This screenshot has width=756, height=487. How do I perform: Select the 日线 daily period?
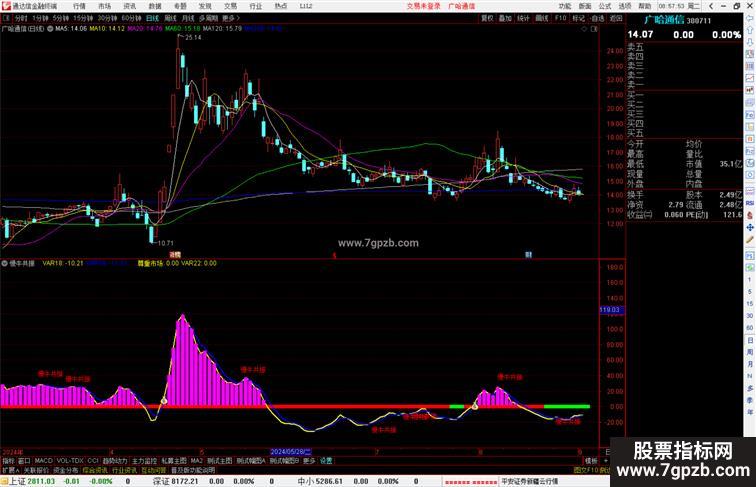pos(152,18)
